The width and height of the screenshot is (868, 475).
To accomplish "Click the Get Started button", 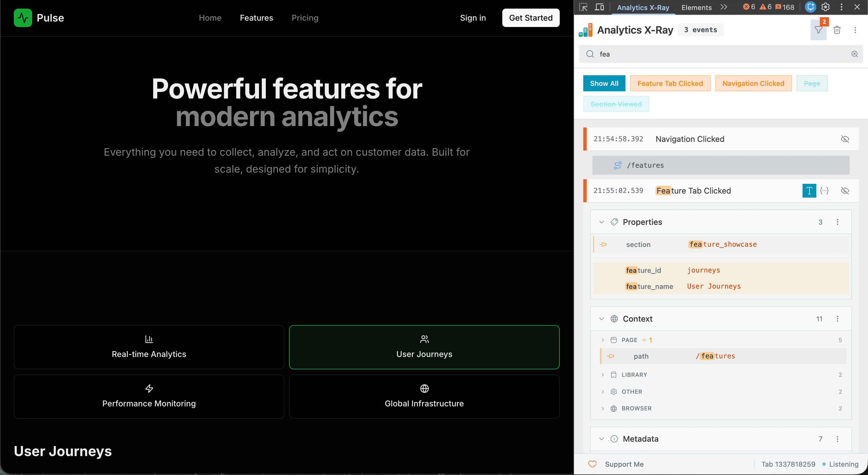I will coord(530,18).
